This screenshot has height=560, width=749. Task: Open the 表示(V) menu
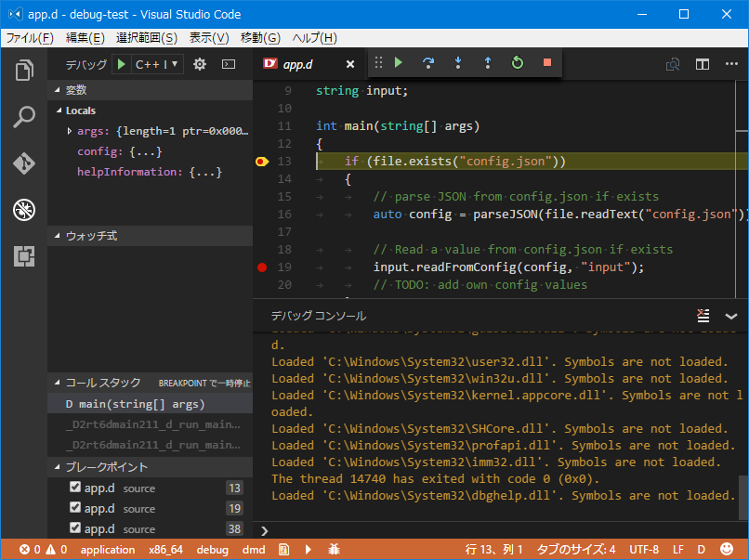pyautogui.click(x=209, y=38)
